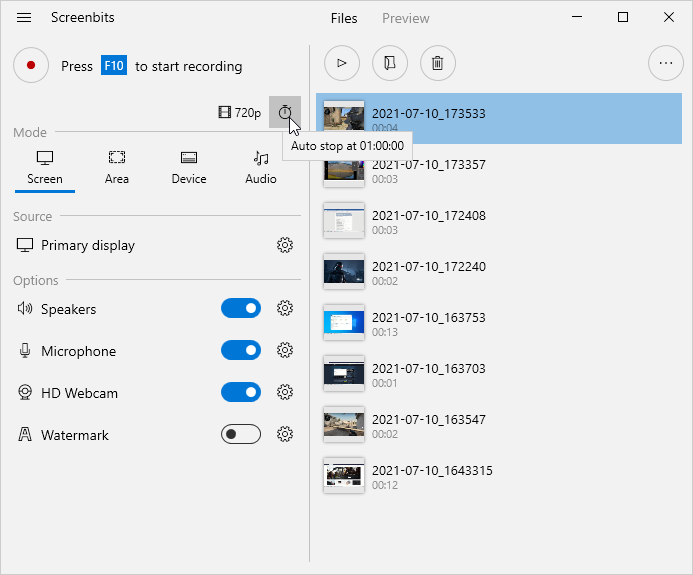Select recording 2021-07-10_173533
Screen dimensions: 693x575
click(499, 118)
